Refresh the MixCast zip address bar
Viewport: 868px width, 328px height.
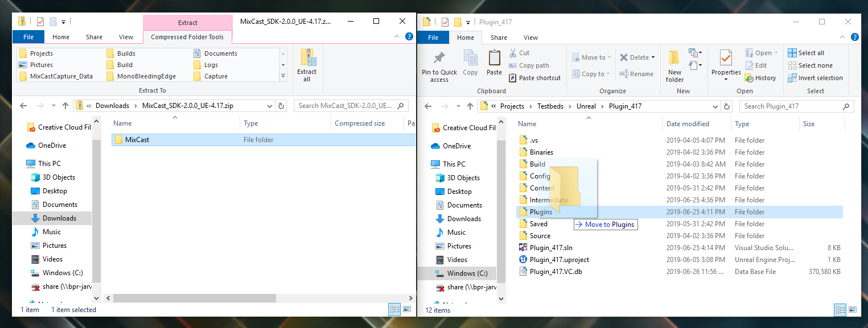point(281,106)
